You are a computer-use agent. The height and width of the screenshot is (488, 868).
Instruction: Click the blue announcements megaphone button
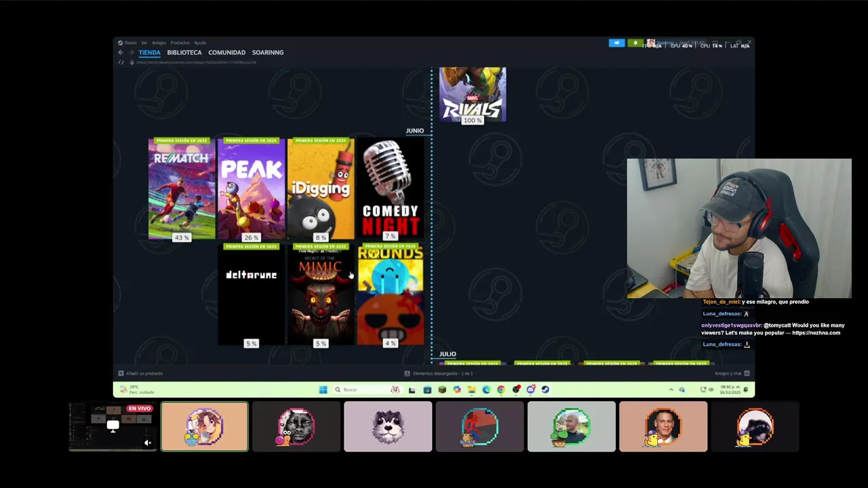pos(616,43)
